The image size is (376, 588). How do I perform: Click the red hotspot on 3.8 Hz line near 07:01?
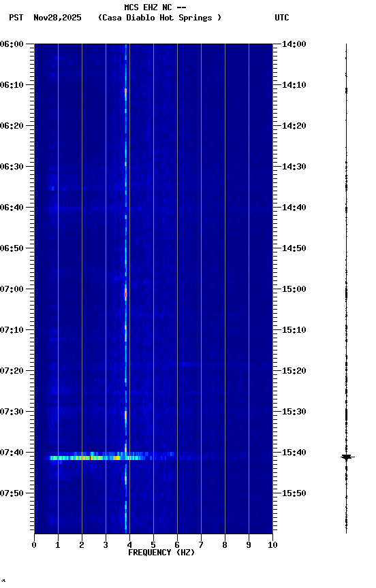coord(126,295)
